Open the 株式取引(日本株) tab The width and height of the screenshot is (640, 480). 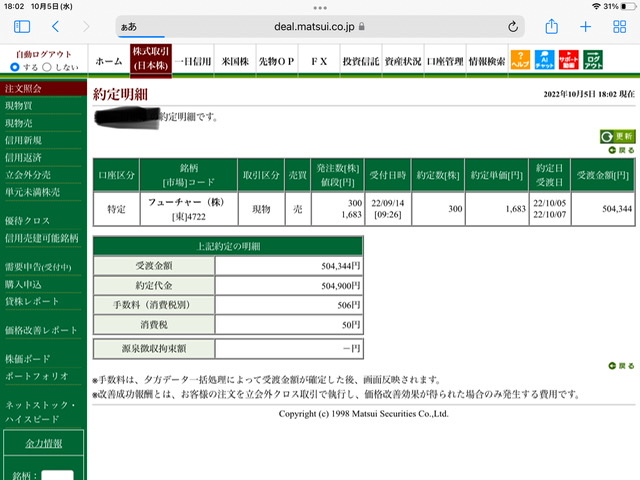click(x=151, y=60)
